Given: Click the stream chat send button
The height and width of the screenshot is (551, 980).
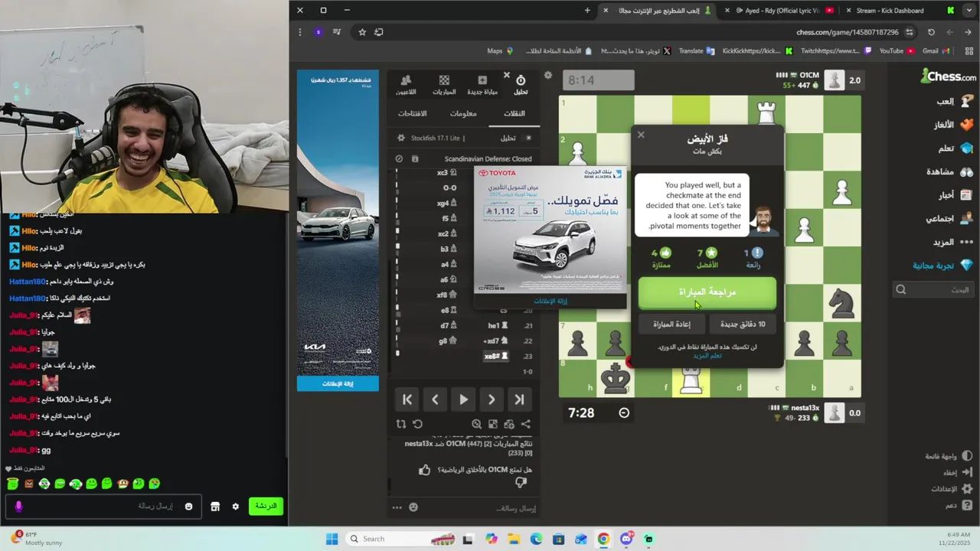Looking at the screenshot, I should [266, 506].
